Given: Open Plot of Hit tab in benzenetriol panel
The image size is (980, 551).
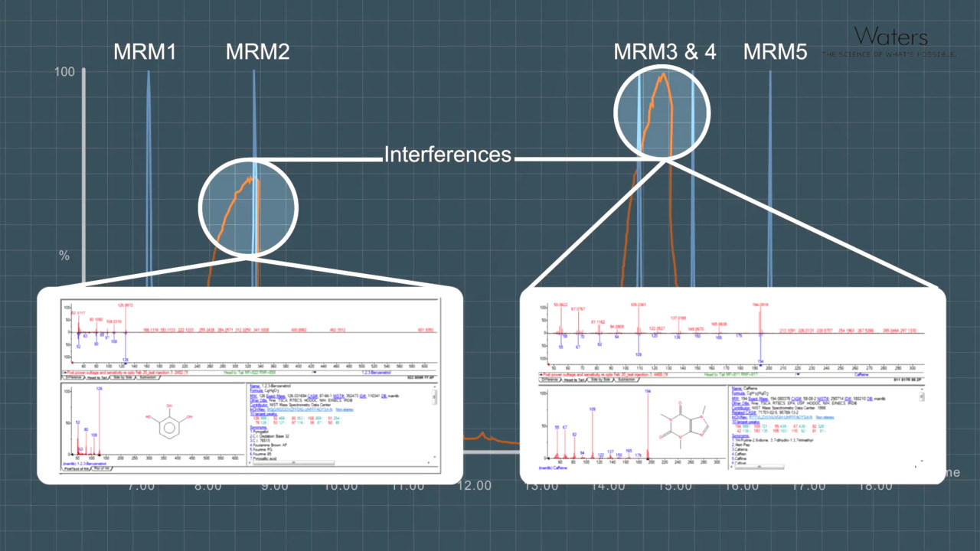Looking at the screenshot, I should coord(100,468).
